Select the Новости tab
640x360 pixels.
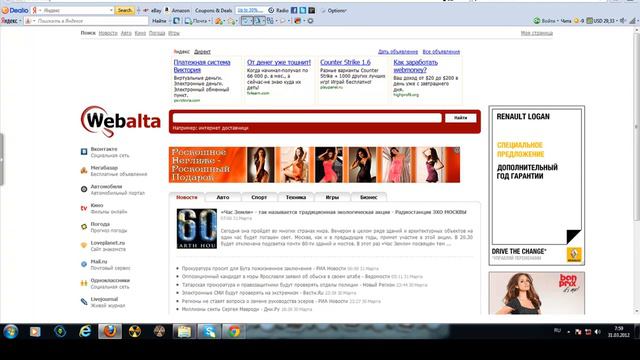click(x=187, y=197)
